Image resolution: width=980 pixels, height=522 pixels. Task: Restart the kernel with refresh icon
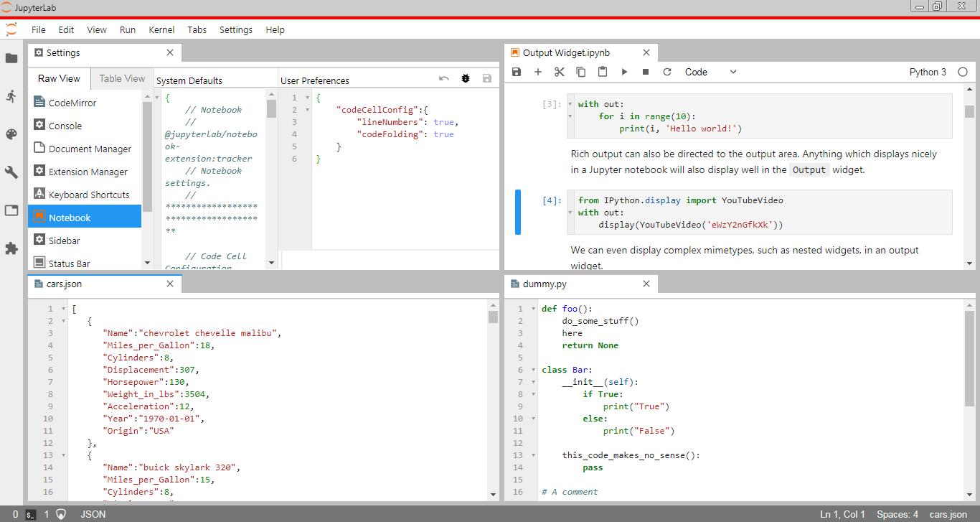(667, 72)
